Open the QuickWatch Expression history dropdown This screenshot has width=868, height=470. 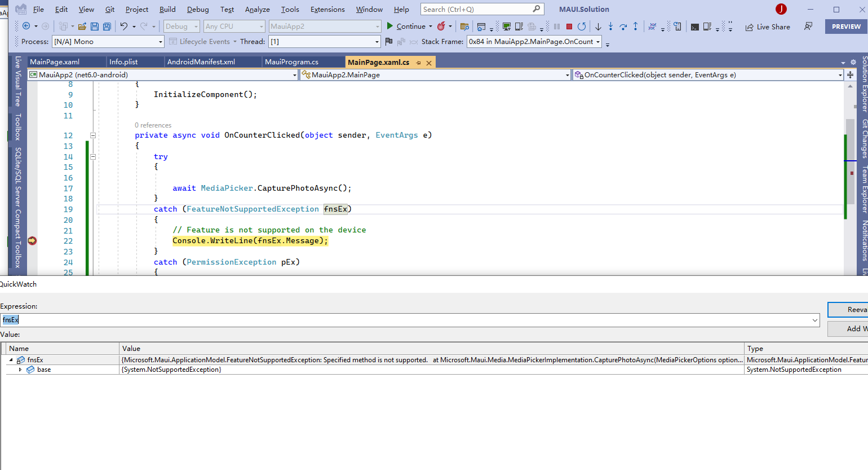(814, 320)
